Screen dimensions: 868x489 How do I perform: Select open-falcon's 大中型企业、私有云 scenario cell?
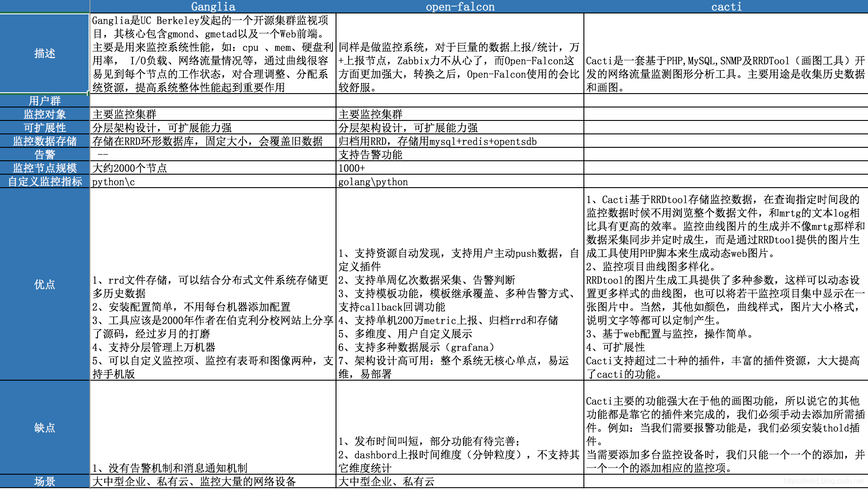(x=460, y=481)
